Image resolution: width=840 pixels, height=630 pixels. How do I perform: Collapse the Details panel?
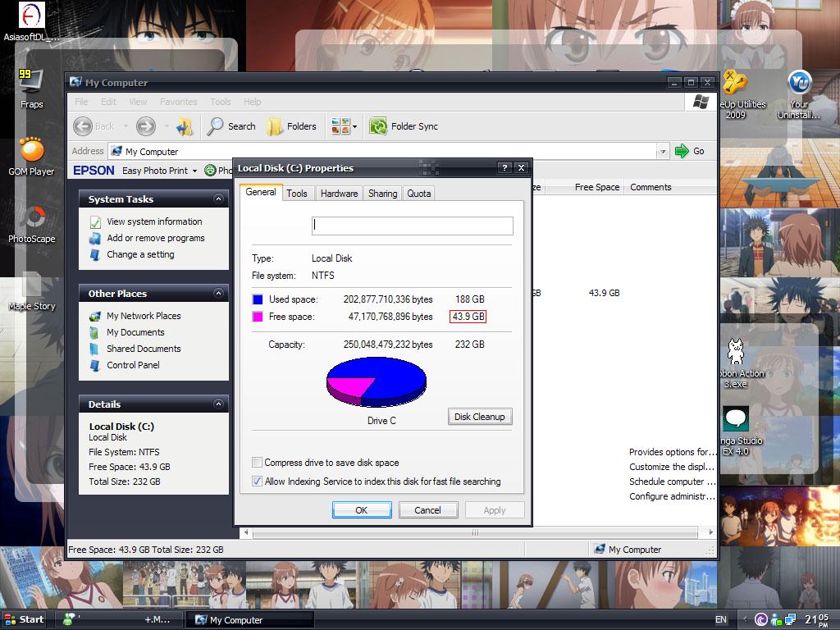[x=218, y=404]
